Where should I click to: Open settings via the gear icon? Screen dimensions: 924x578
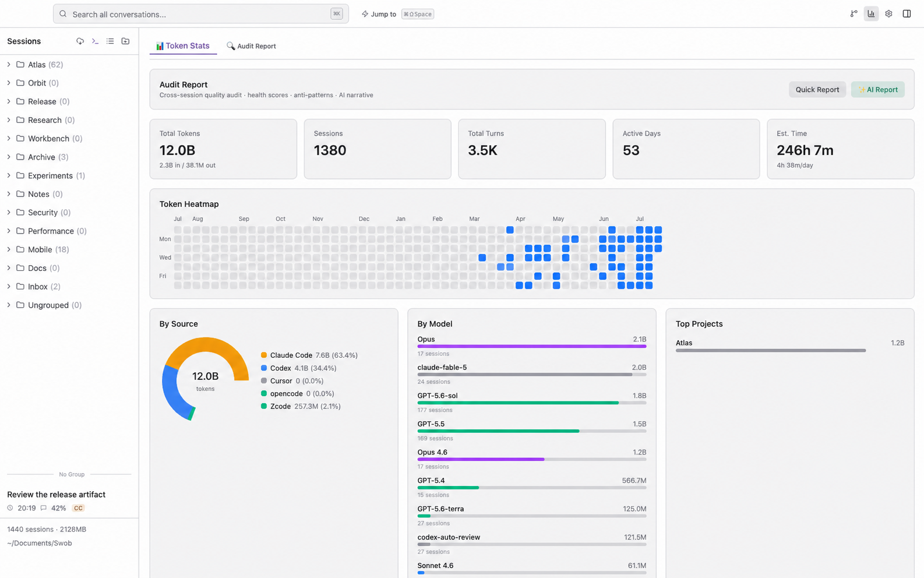pyautogui.click(x=888, y=14)
